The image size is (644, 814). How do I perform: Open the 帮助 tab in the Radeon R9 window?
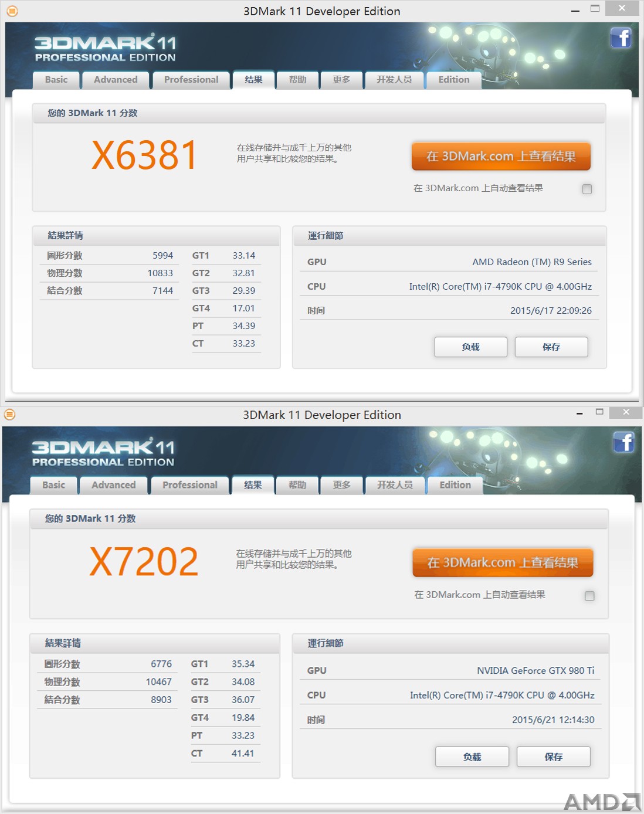coord(297,80)
